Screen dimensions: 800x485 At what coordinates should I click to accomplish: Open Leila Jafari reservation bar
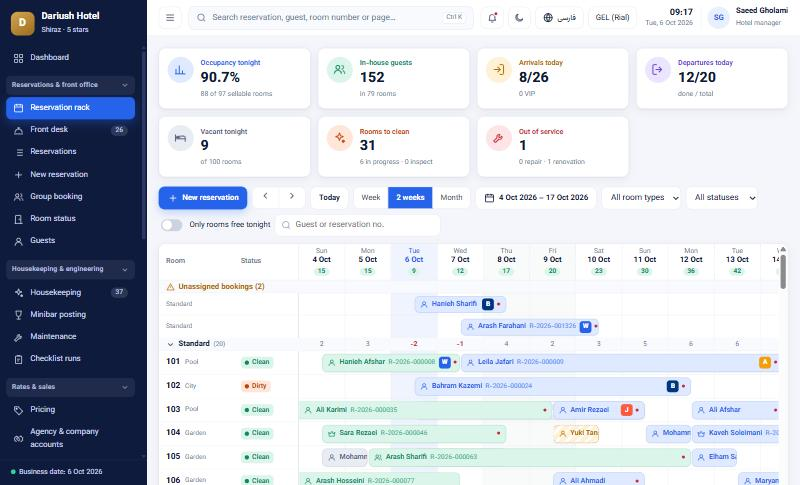point(620,362)
